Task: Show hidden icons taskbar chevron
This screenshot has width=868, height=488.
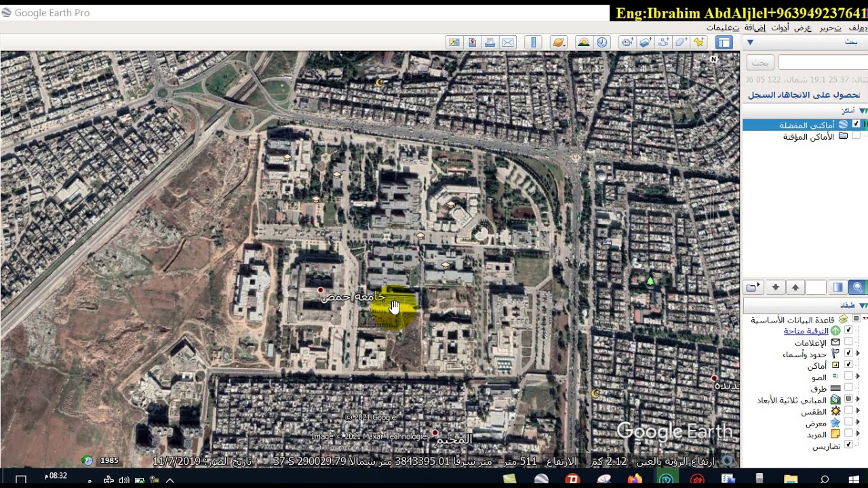Action: point(170,480)
